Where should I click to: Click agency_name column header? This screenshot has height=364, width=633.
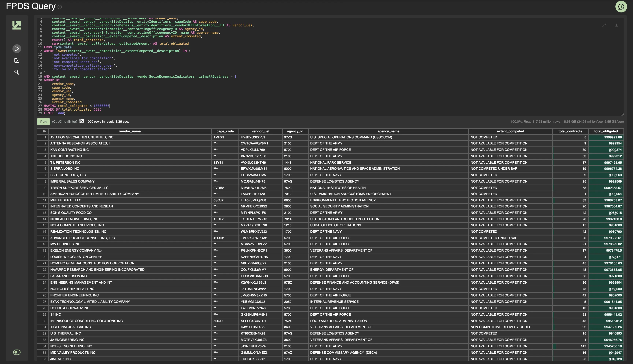(388, 131)
